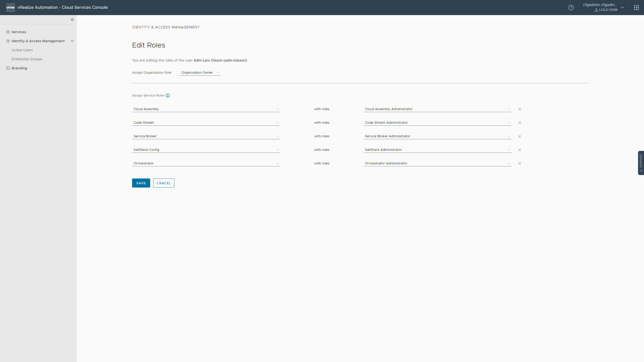The height and width of the screenshot is (362, 644).
Task: Click 'with roles' text in Orchestrator row
Action: click(x=322, y=163)
